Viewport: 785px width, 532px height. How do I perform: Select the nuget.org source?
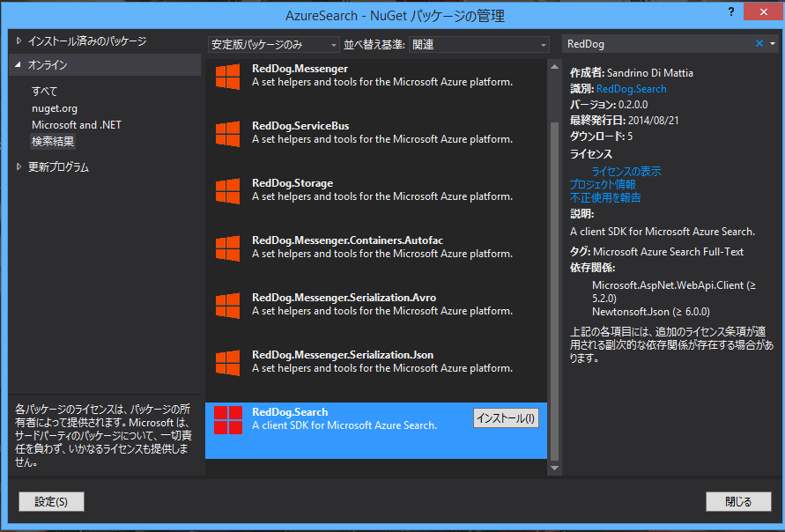pyautogui.click(x=55, y=108)
